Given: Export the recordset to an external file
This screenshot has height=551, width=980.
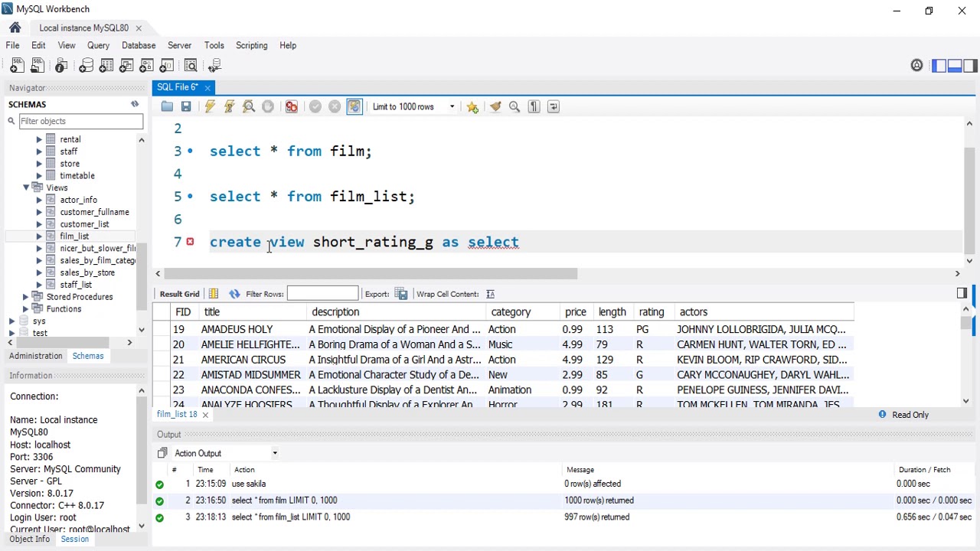Looking at the screenshot, I should pos(400,294).
